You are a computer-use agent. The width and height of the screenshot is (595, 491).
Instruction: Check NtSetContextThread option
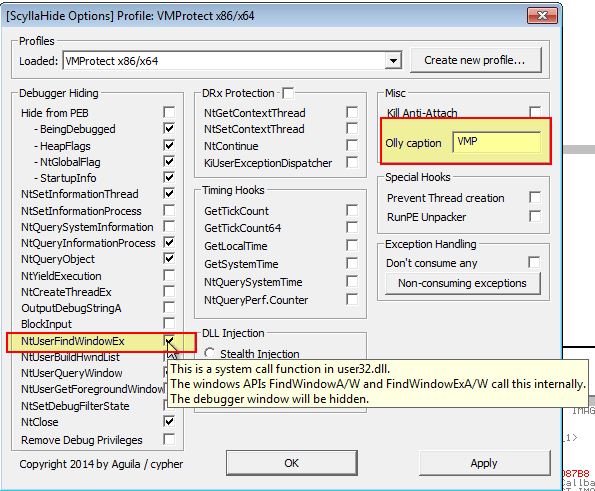point(352,128)
